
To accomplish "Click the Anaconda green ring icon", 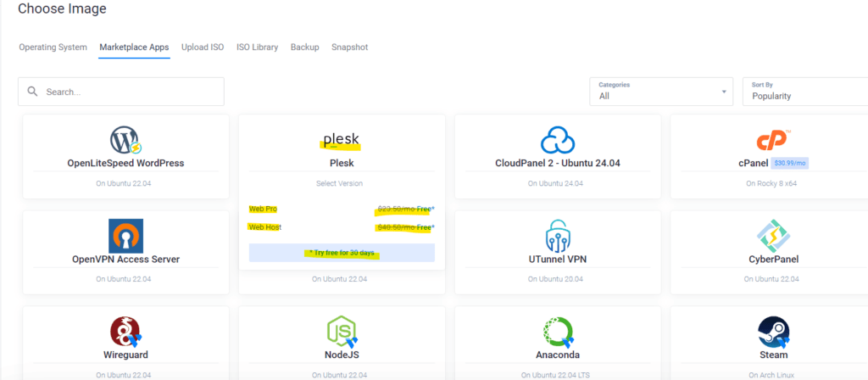I will tap(558, 332).
